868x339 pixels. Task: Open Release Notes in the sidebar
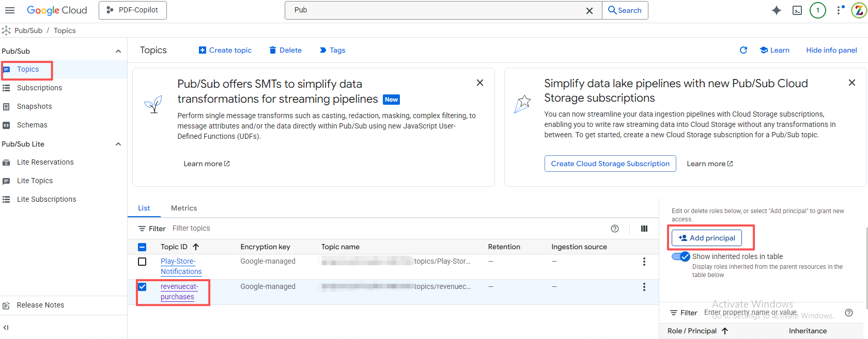pos(40,305)
